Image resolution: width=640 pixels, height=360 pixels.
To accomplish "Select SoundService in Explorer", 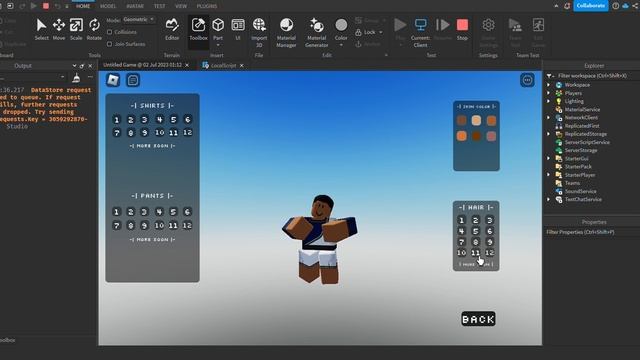I will click(x=580, y=191).
